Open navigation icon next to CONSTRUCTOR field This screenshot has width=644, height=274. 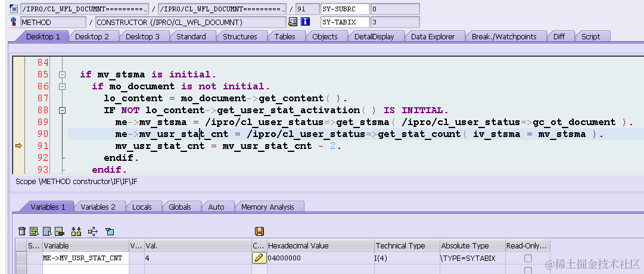point(293,22)
